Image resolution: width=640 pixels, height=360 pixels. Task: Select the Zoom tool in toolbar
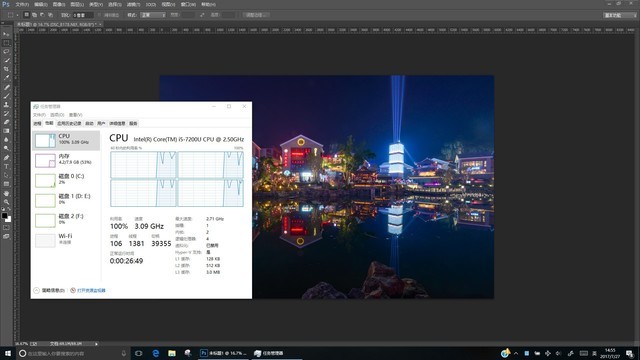6,202
